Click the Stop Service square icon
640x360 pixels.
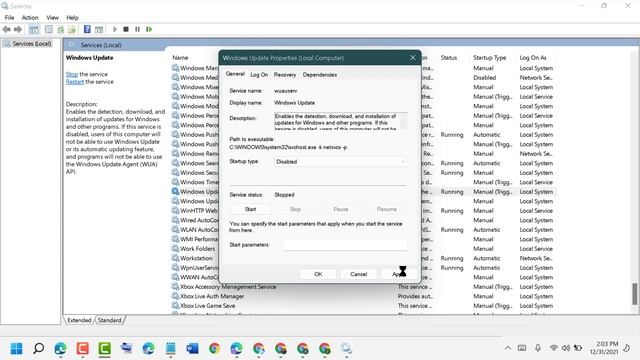coord(126,29)
